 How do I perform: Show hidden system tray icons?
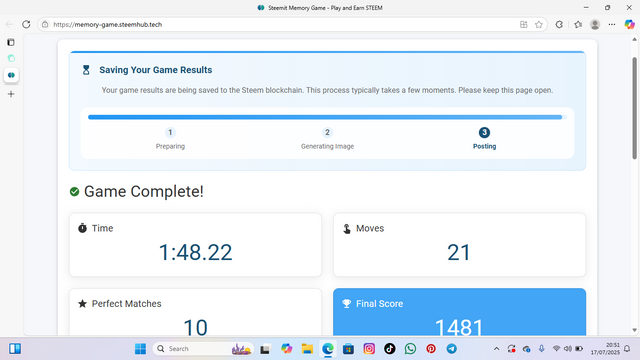(x=496, y=349)
